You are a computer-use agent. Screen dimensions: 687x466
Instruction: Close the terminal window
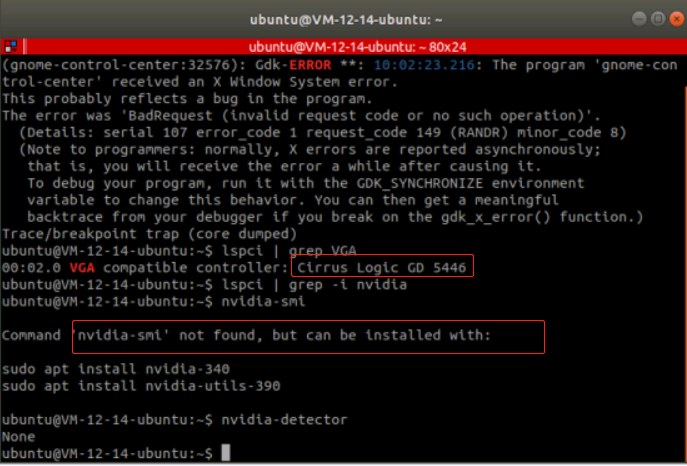tap(676, 19)
